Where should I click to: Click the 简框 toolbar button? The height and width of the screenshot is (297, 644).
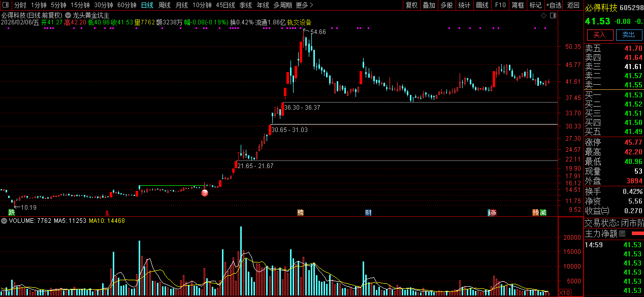(x=518, y=5)
